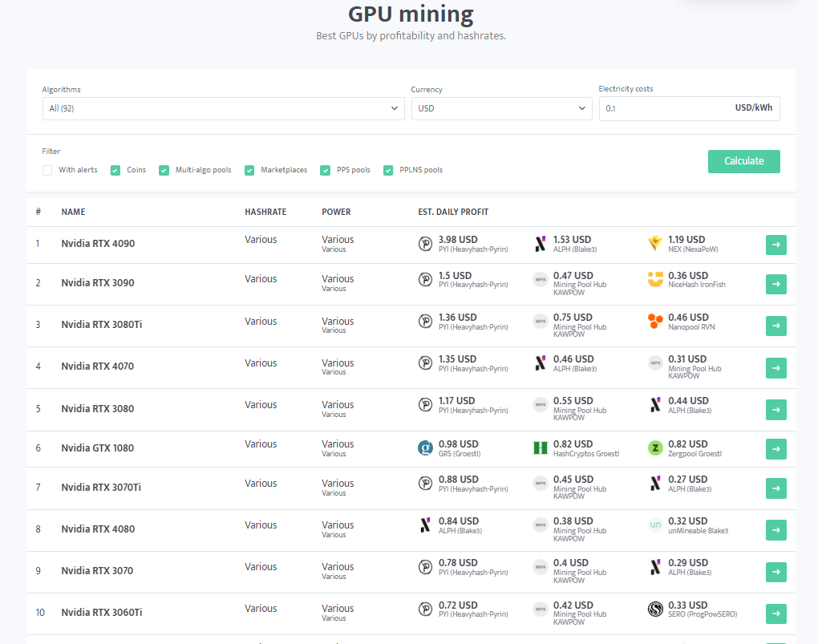
Task: Disable the PPLNS pools filter
Action: (388, 170)
